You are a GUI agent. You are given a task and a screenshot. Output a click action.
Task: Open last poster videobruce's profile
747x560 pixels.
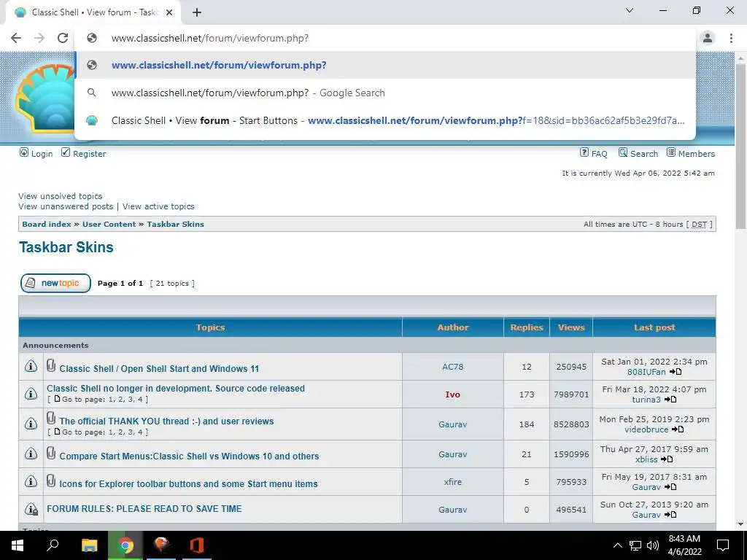click(x=646, y=429)
